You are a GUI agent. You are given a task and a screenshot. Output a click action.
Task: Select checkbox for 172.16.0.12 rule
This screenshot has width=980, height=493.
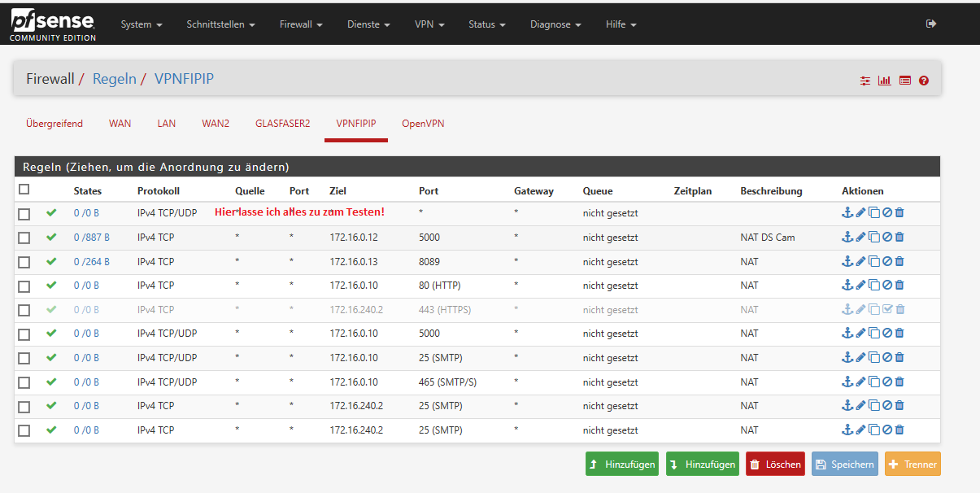point(24,238)
